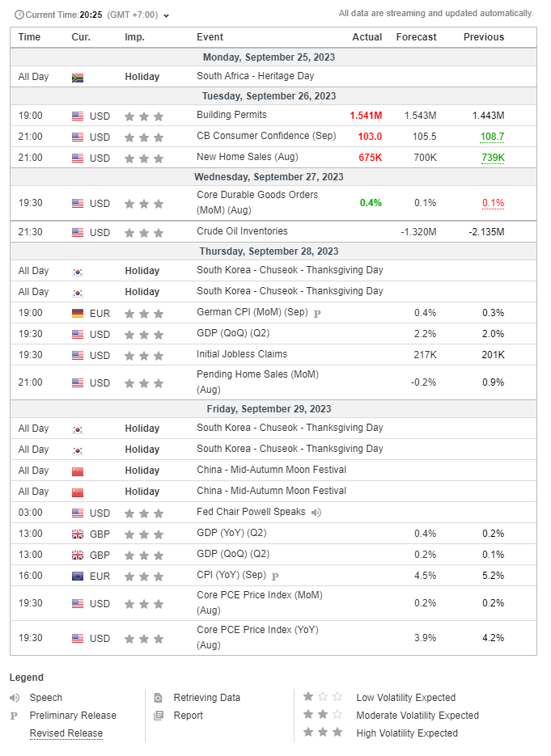Click the German flag on the EUR row
Image resolution: width=551 pixels, height=756 pixels.
pos(77,314)
